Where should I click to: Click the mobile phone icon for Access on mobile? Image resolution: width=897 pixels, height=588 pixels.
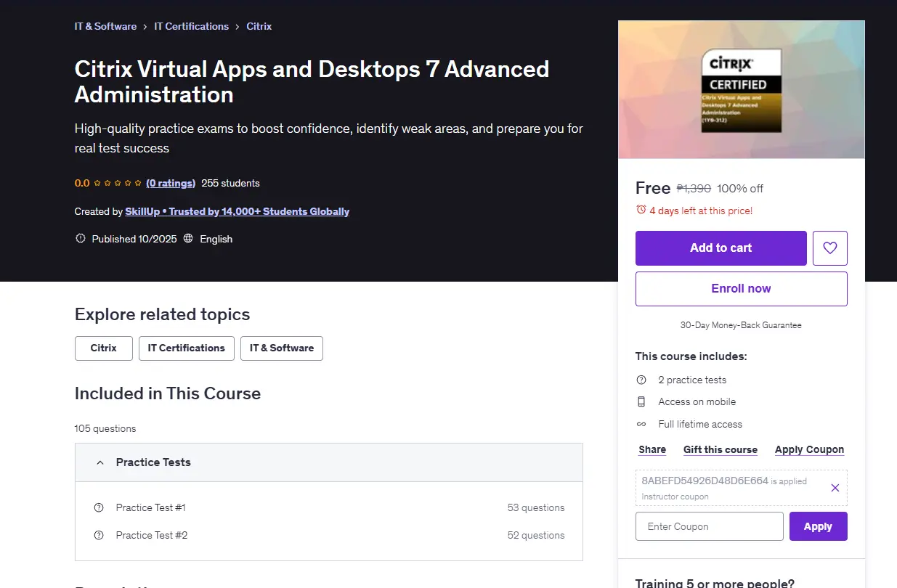tap(641, 401)
